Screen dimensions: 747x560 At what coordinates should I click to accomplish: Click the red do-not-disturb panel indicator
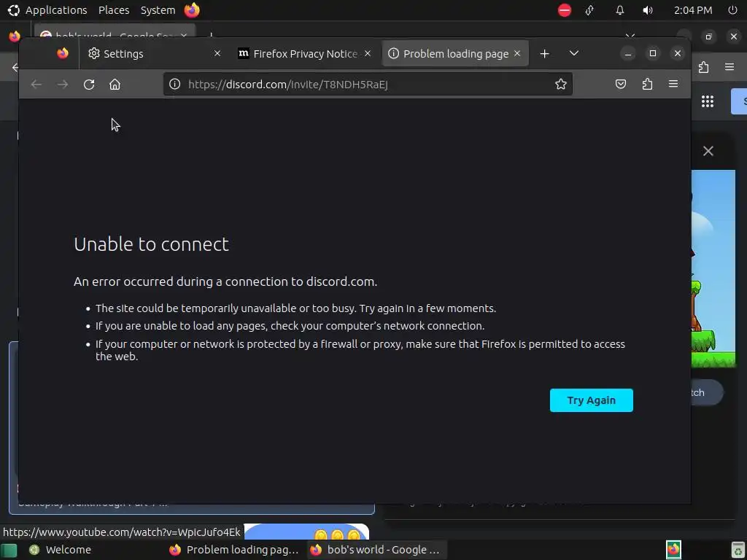tap(564, 10)
